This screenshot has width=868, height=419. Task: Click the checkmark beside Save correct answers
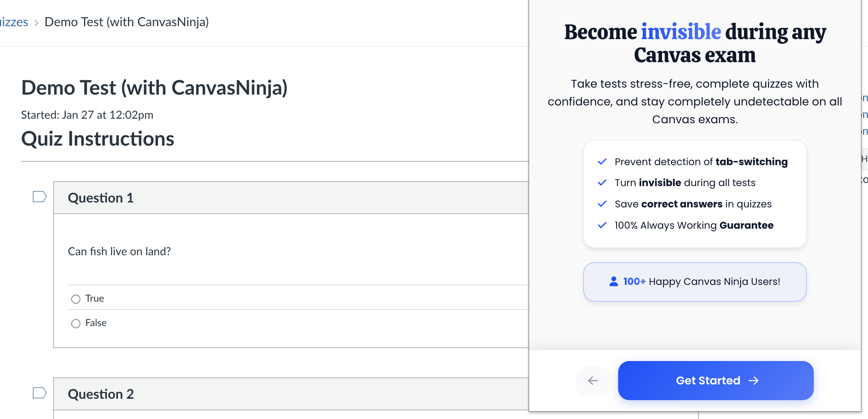click(x=602, y=204)
